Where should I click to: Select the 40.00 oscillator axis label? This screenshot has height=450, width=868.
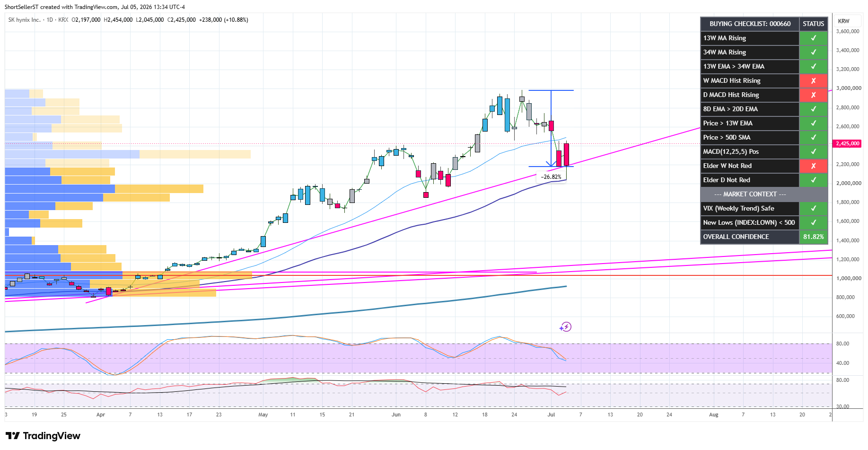pyautogui.click(x=842, y=363)
